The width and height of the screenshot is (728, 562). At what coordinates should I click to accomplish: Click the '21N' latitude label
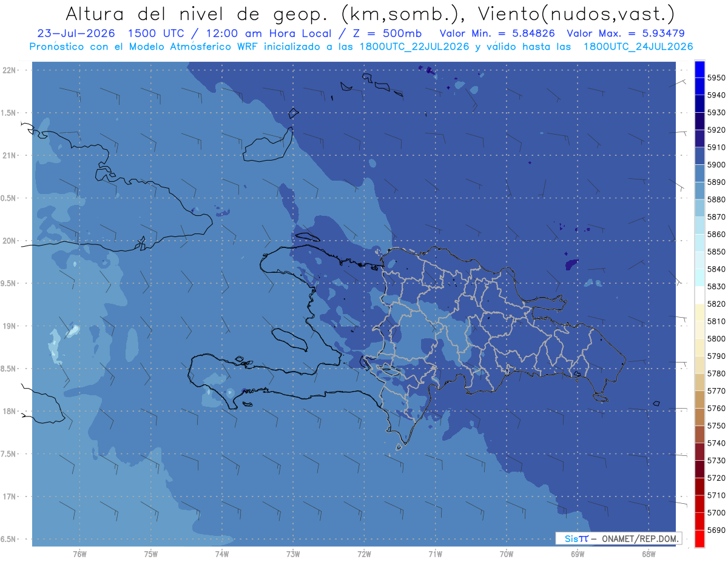click(x=9, y=156)
